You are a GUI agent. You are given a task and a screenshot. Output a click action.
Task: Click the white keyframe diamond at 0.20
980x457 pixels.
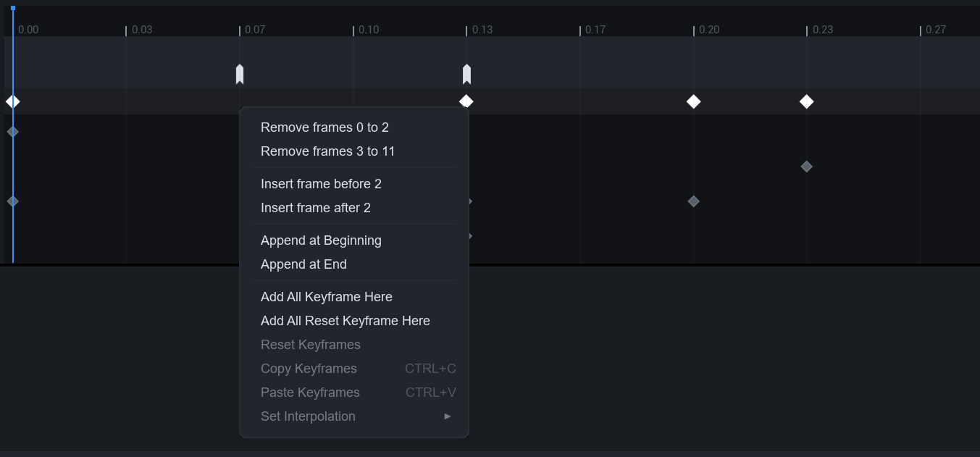pos(693,101)
